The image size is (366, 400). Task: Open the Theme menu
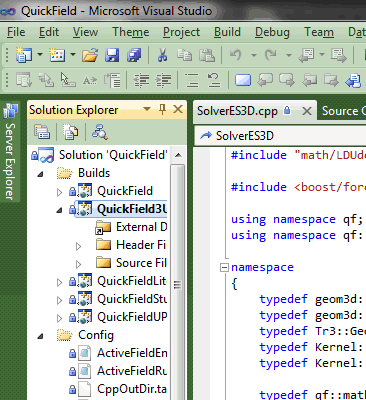[131, 32]
